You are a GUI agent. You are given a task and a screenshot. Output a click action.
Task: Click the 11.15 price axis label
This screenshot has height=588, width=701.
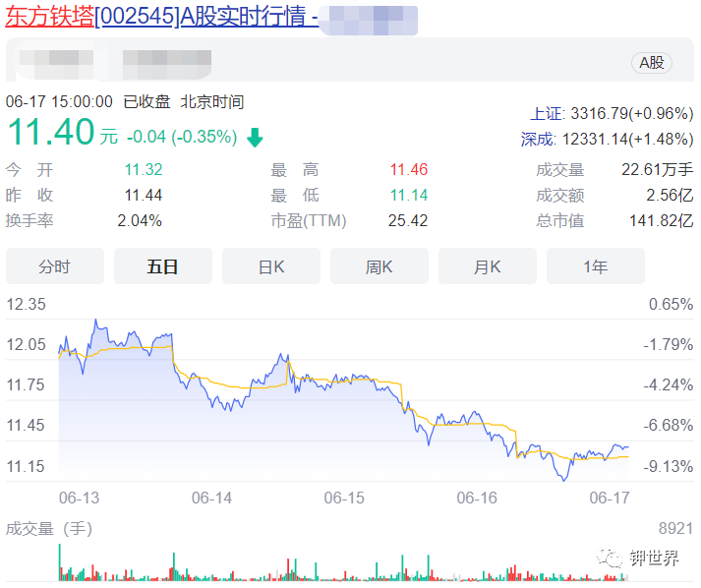pyautogui.click(x=26, y=467)
